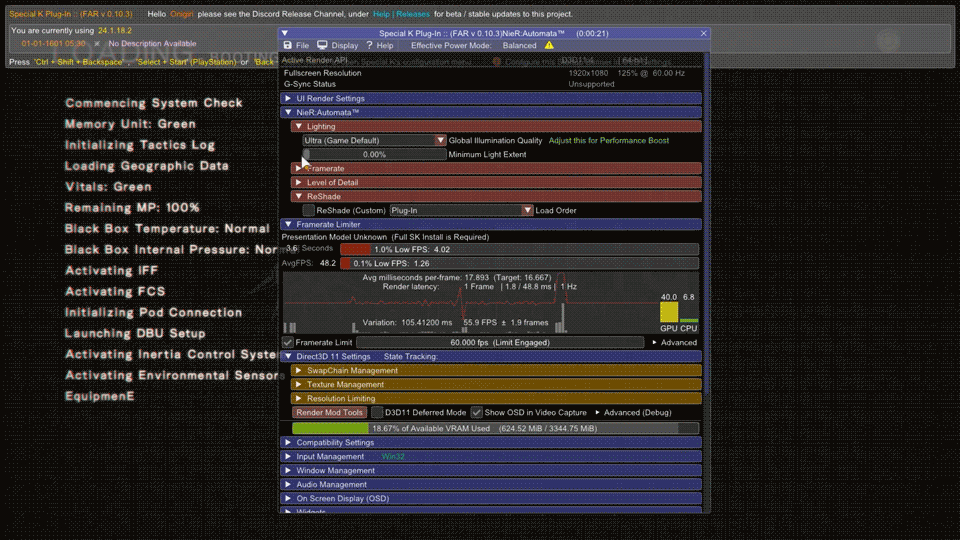Uncheck Show OSD in Video Capture

pyautogui.click(x=477, y=412)
